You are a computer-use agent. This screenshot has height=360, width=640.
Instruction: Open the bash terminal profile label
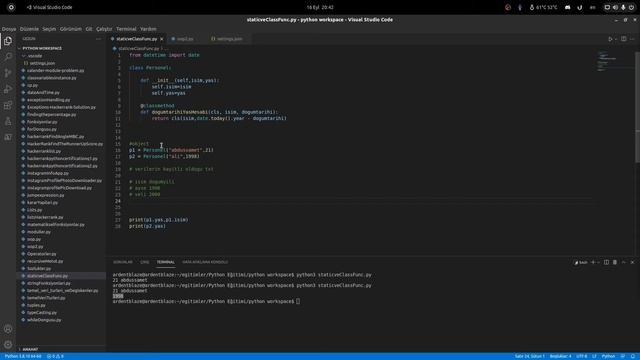coord(581,262)
